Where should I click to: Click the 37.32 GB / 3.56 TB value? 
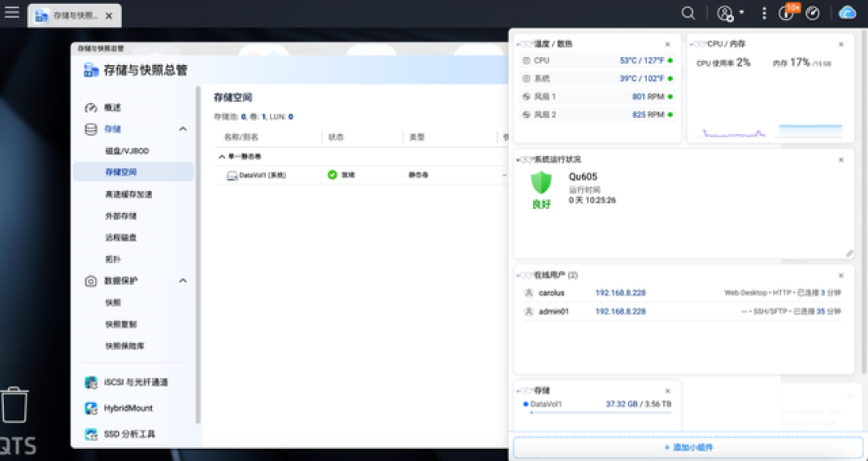[x=638, y=404]
